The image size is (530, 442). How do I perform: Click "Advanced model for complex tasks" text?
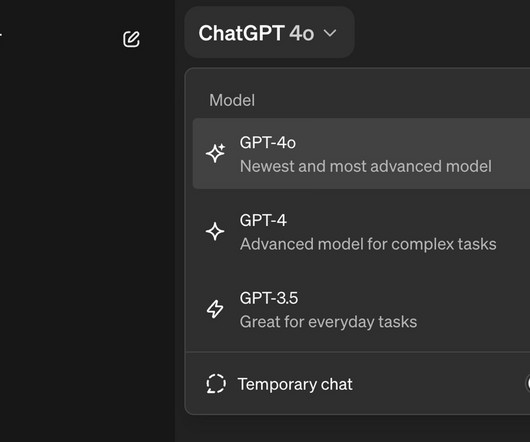(x=368, y=244)
